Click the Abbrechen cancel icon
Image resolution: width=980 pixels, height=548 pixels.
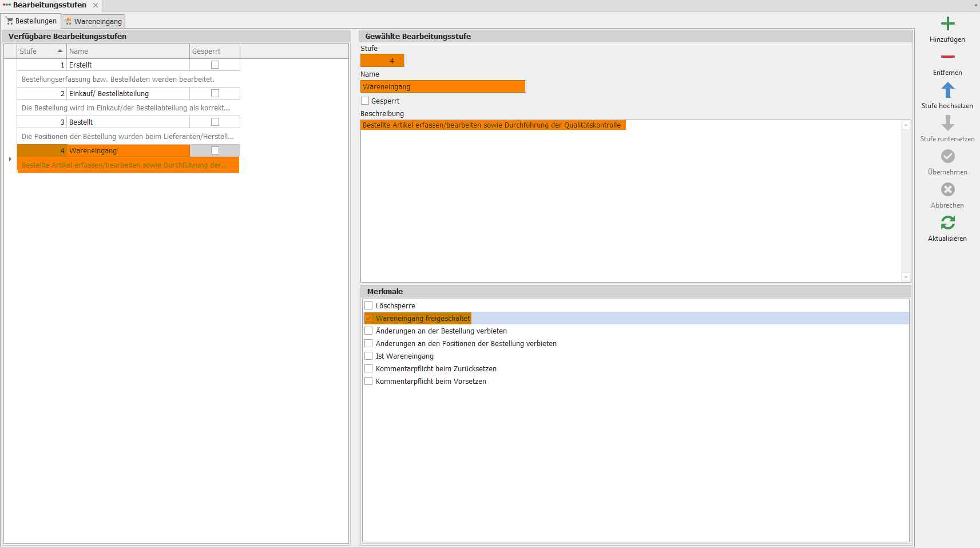coord(947,190)
